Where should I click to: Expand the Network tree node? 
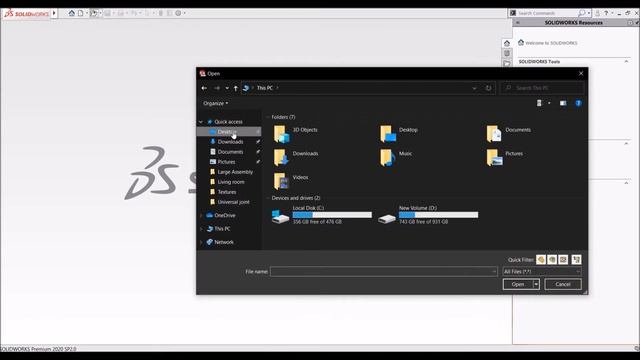(x=201, y=242)
